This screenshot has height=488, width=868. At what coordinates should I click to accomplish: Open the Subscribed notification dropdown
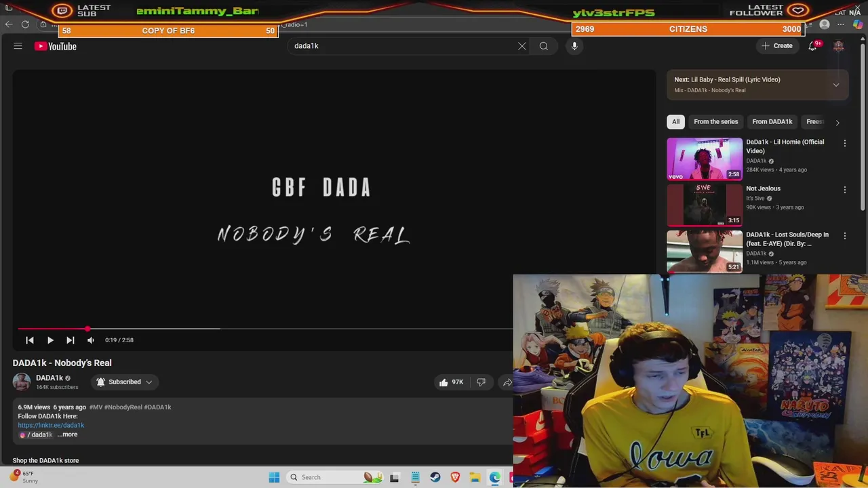(x=125, y=382)
